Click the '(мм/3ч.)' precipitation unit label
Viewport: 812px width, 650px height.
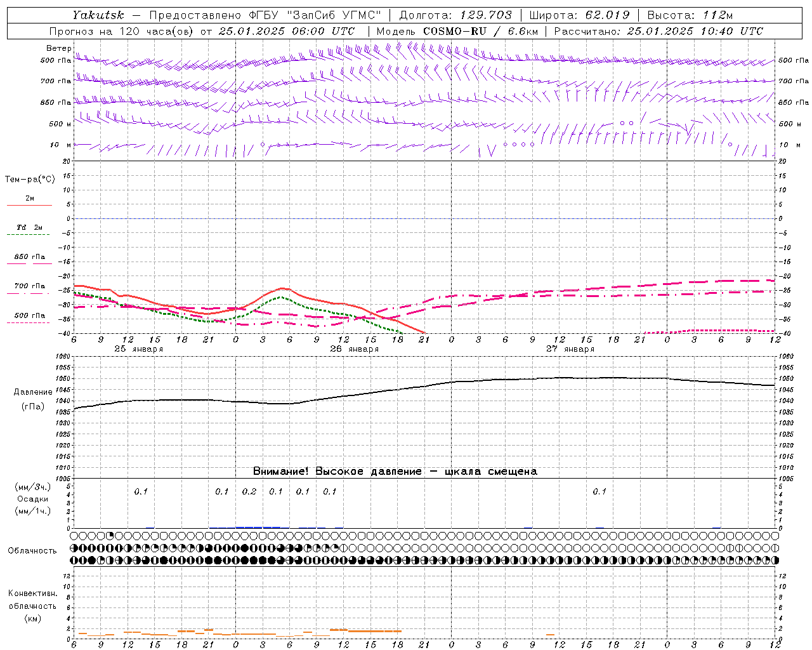point(33,487)
